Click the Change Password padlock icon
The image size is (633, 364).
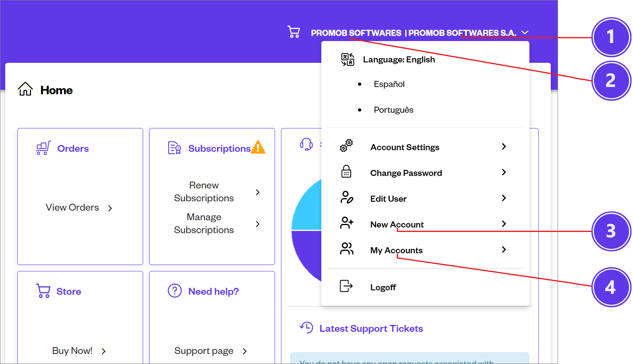[346, 172]
